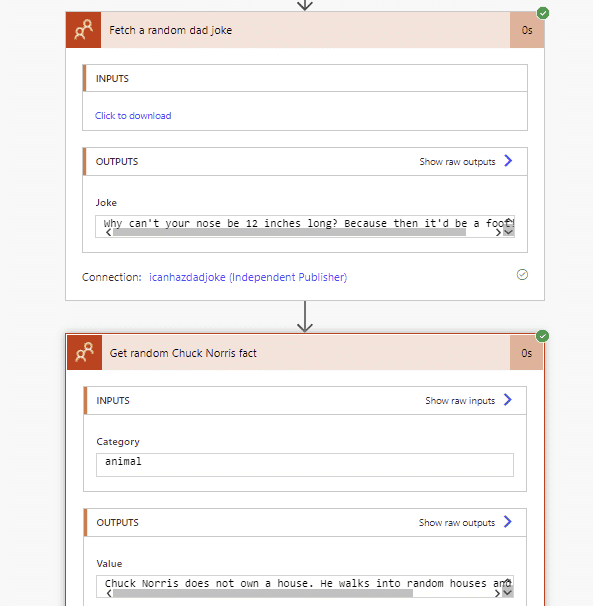The image size is (593, 606).
Task: Open the Click to download link
Action: 133,116
